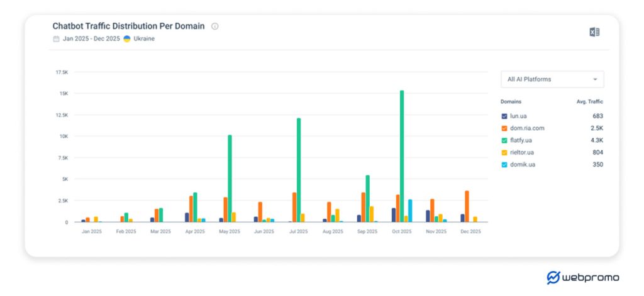Uncheck the lun.ua domain checkbox
The width and height of the screenshot is (644, 296).
point(504,116)
